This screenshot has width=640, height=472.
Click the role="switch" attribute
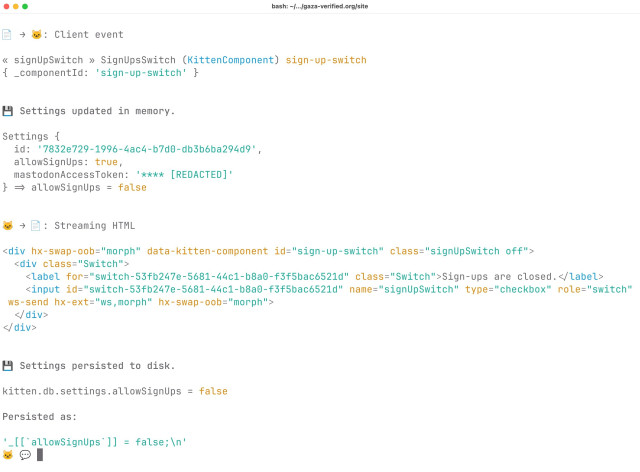[595, 289]
